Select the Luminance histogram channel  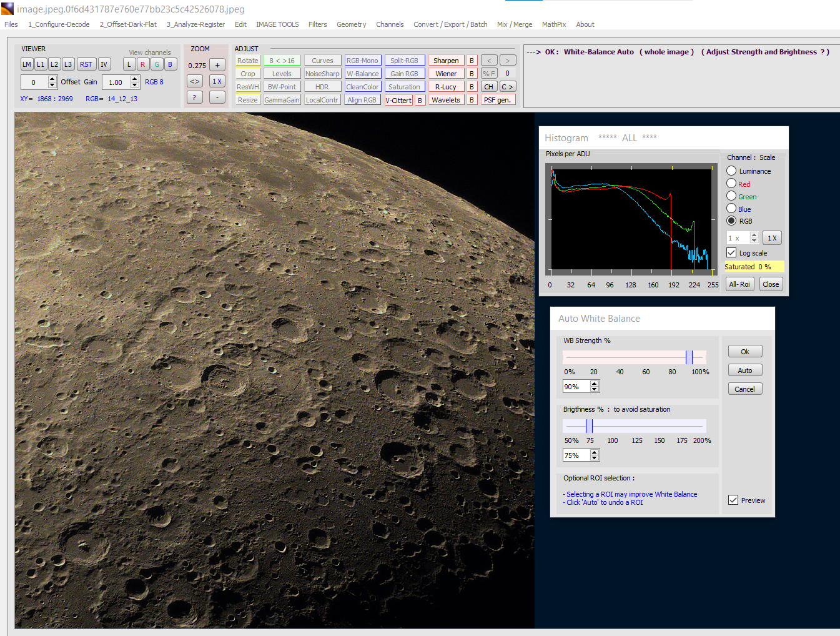pos(731,171)
